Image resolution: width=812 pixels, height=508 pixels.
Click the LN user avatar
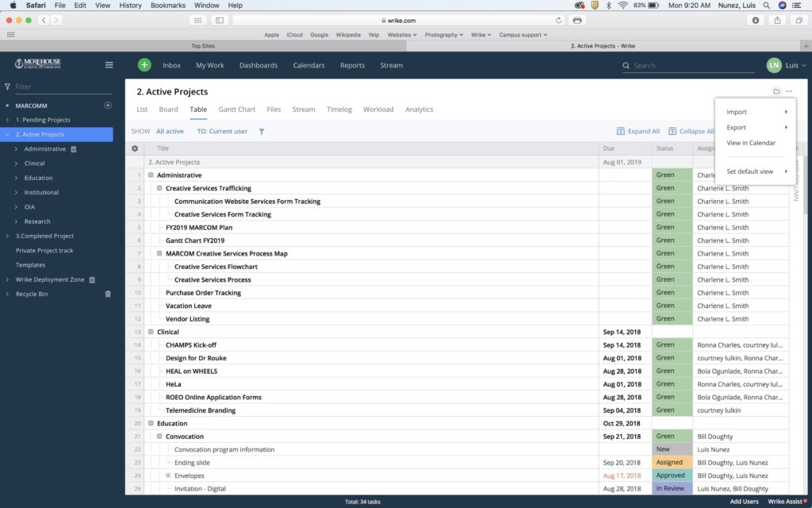(x=774, y=65)
